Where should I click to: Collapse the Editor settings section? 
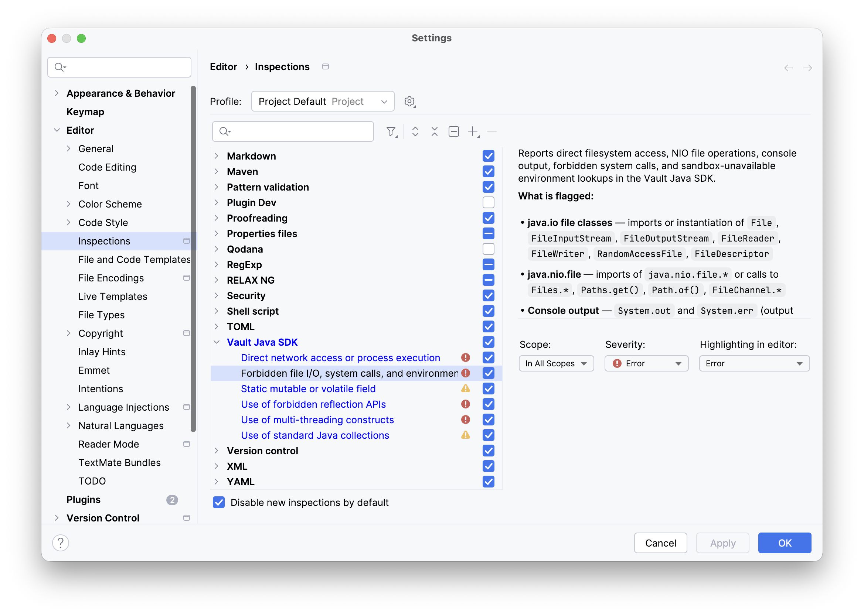coord(57,130)
